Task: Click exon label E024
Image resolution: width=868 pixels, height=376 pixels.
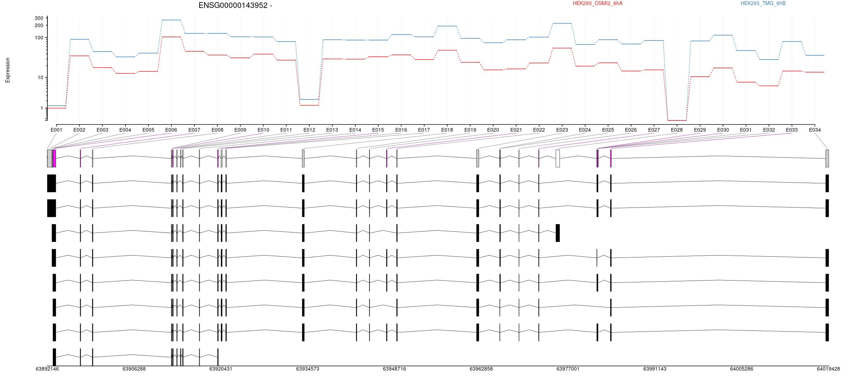Action: tap(585, 130)
